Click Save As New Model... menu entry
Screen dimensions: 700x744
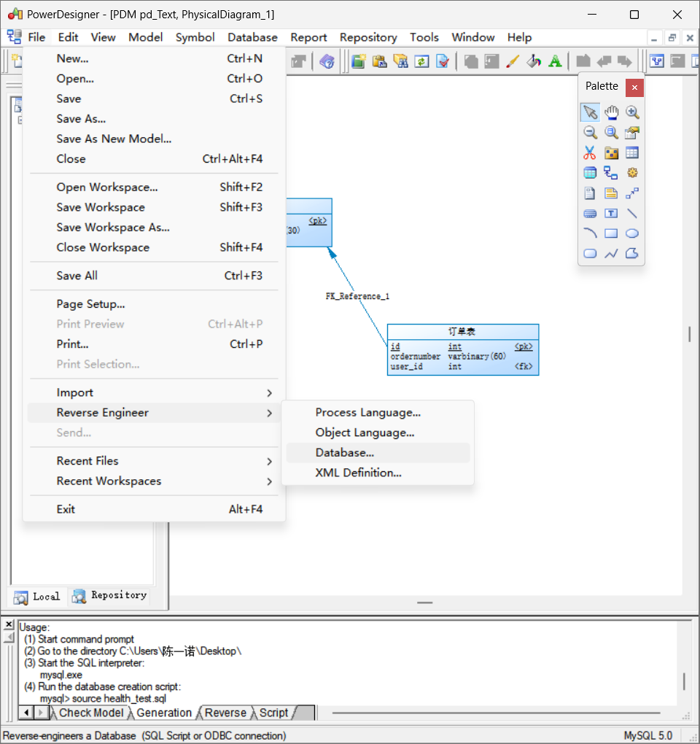coord(154,139)
